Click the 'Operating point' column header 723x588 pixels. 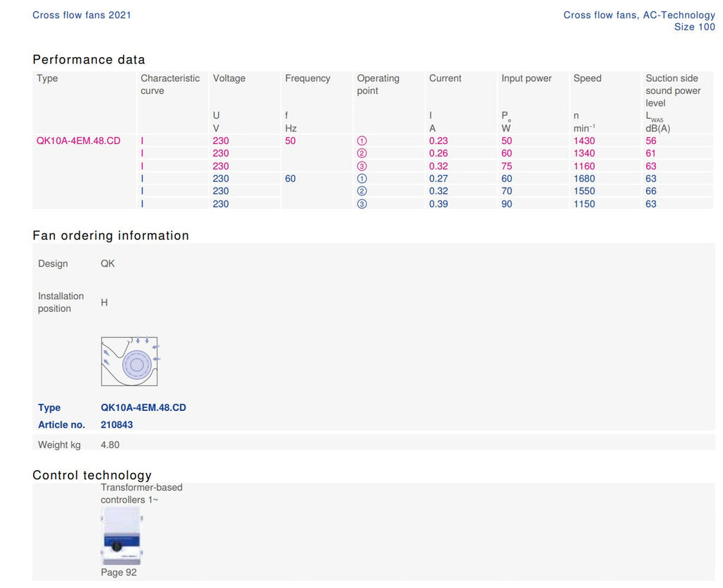pos(378,84)
